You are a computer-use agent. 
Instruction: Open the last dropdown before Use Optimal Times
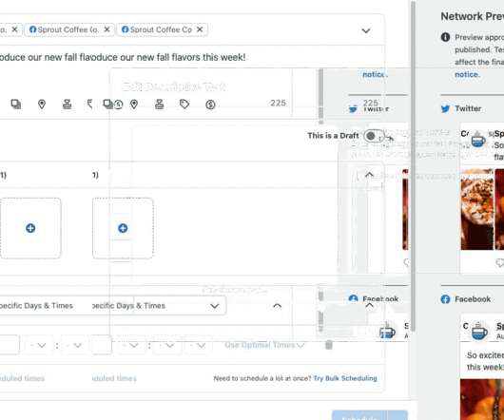pos(199,345)
